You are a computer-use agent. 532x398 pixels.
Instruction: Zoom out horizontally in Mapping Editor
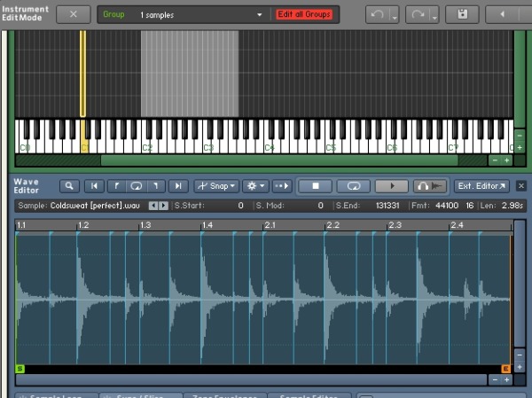point(495,160)
